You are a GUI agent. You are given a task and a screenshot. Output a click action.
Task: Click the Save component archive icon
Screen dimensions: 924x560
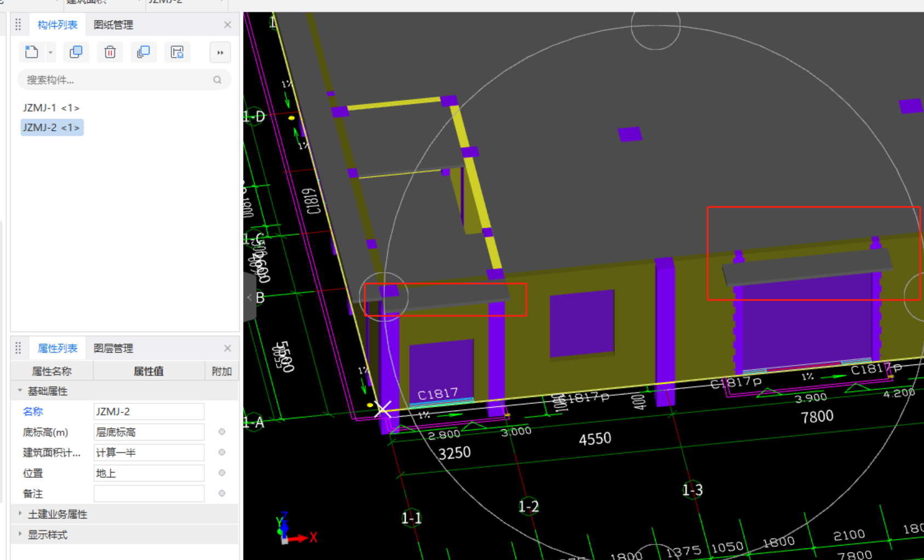(x=177, y=52)
